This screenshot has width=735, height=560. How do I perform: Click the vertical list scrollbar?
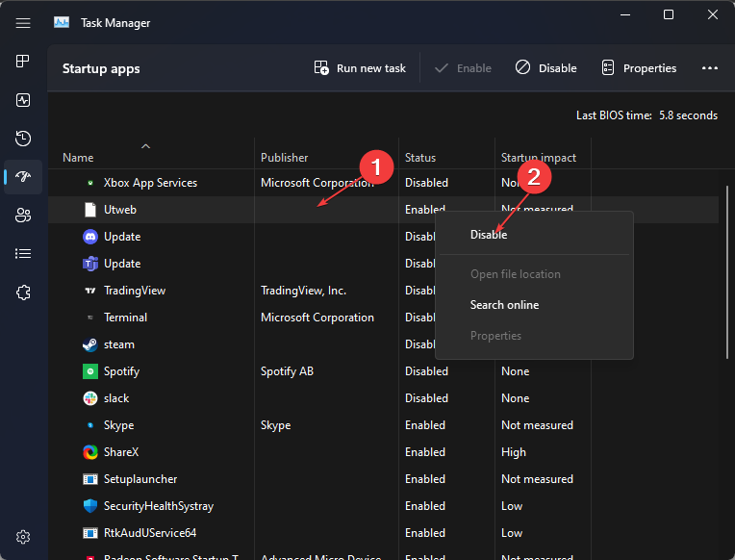(x=727, y=272)
